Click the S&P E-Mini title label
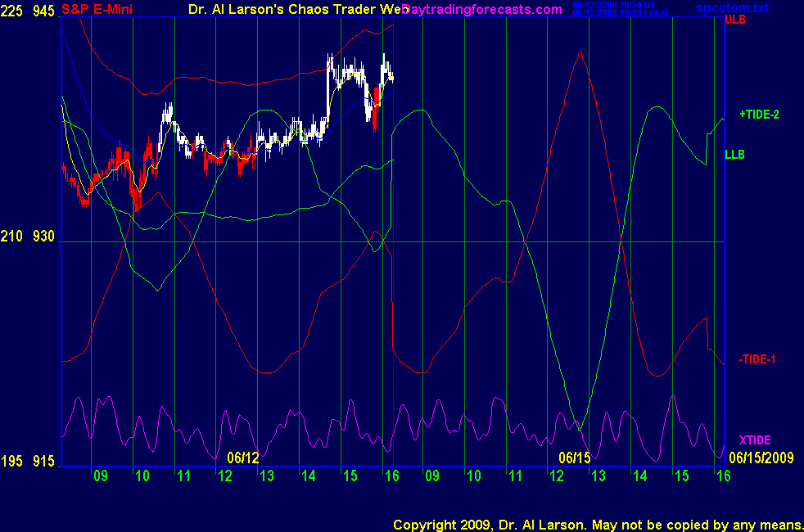804x532 pixels. pyautogui.click(x=97, y=10)
